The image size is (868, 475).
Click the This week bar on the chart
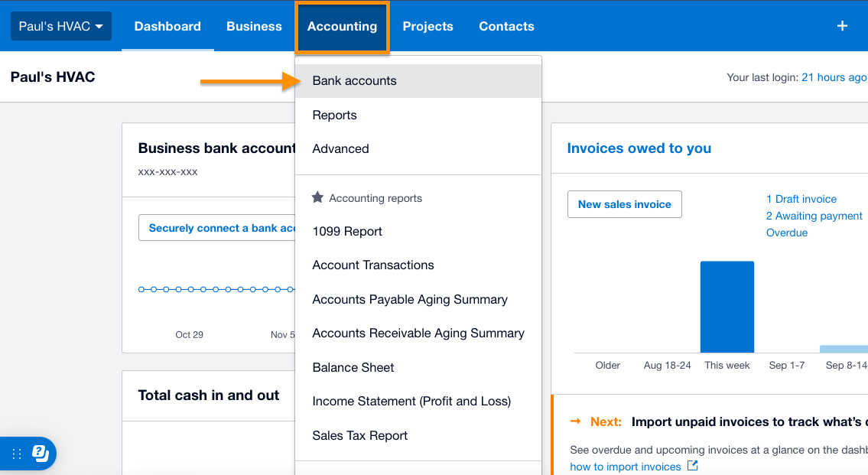[727, 306]
